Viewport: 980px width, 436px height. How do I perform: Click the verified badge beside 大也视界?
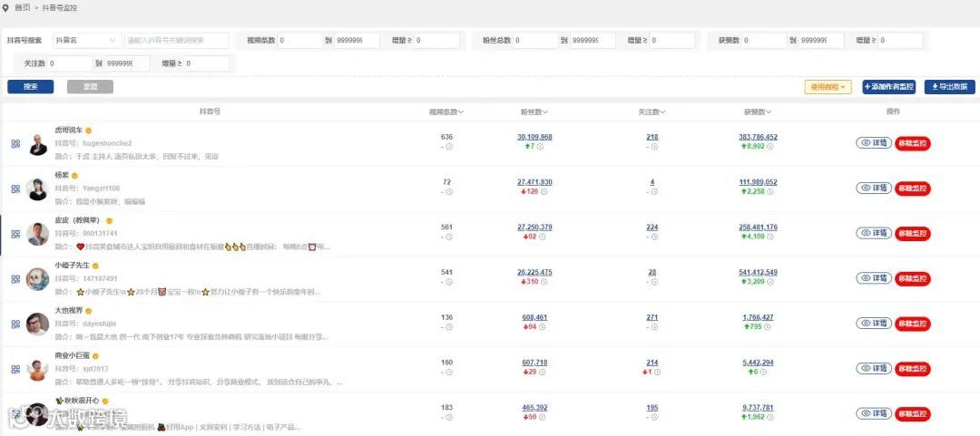click(89, 310)
